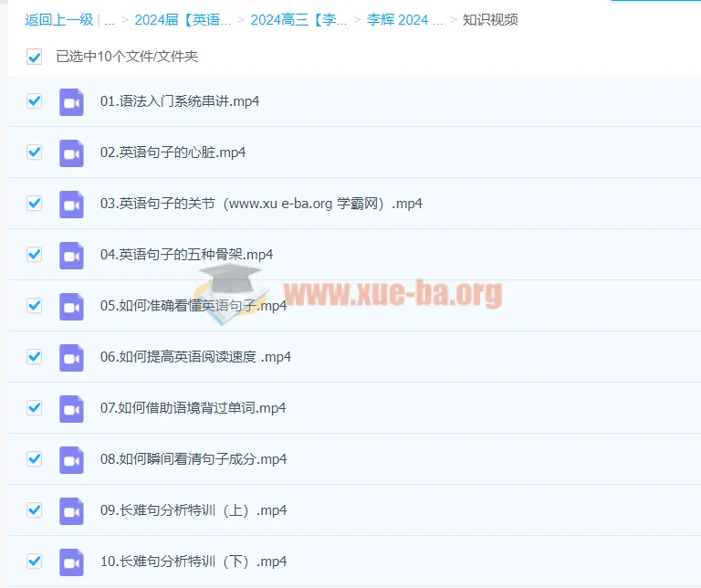
Task: Uncheck checkbox for 04.英语句子的五种骨架.mp4
Action: [x=35, y=255]
